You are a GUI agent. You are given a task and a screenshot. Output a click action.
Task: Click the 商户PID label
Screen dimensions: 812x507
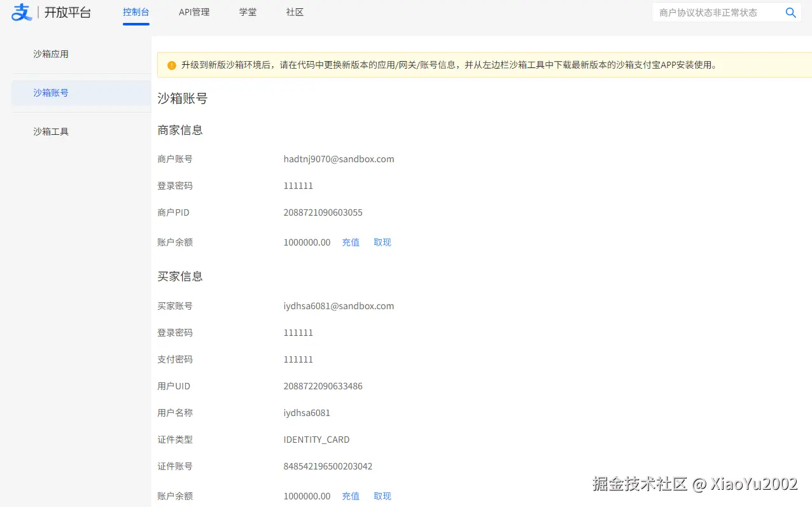click(x=174, y=212)
